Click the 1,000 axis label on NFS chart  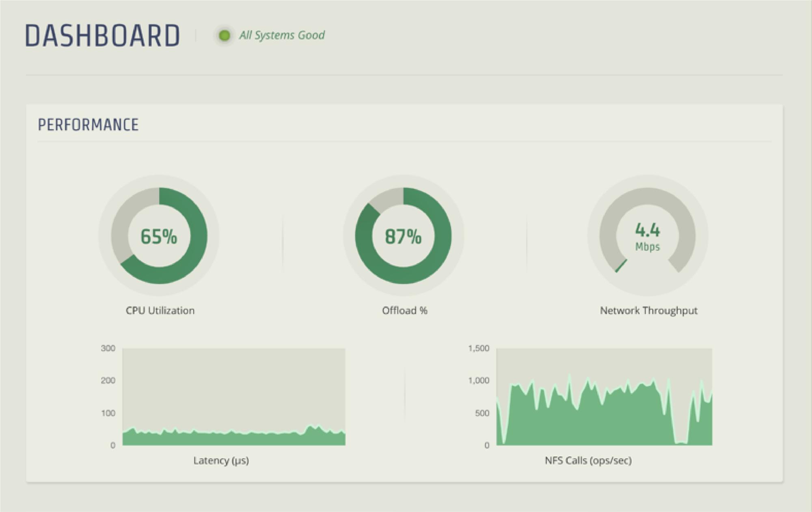point(479,380)
